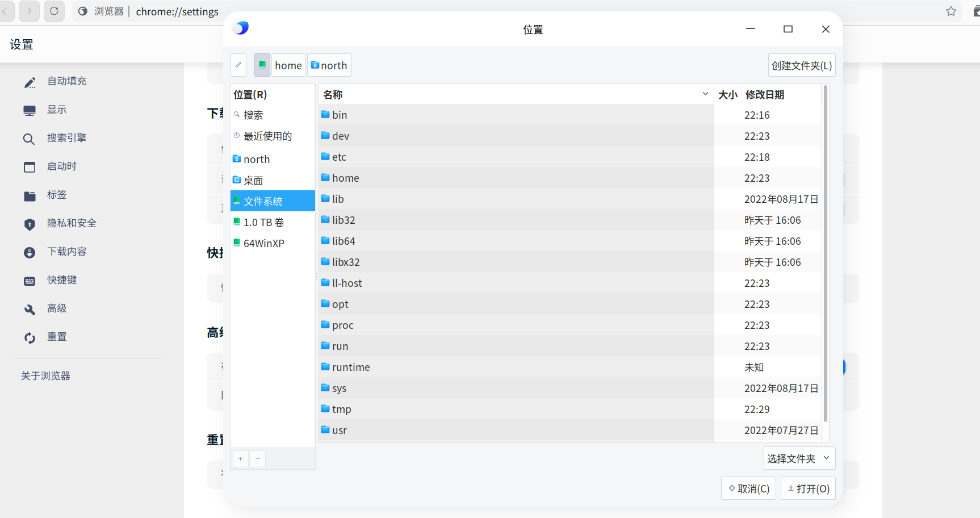Click the runtime folder icon

point(325,366)
